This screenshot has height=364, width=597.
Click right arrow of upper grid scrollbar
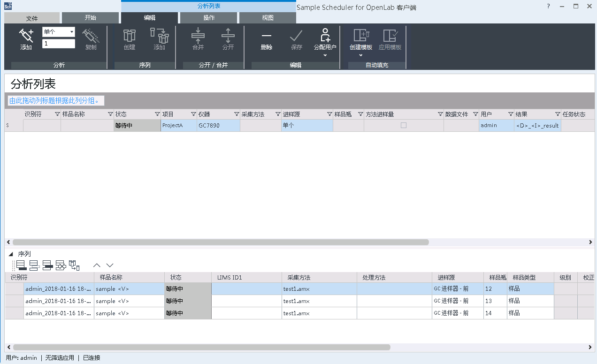[590, 242]
